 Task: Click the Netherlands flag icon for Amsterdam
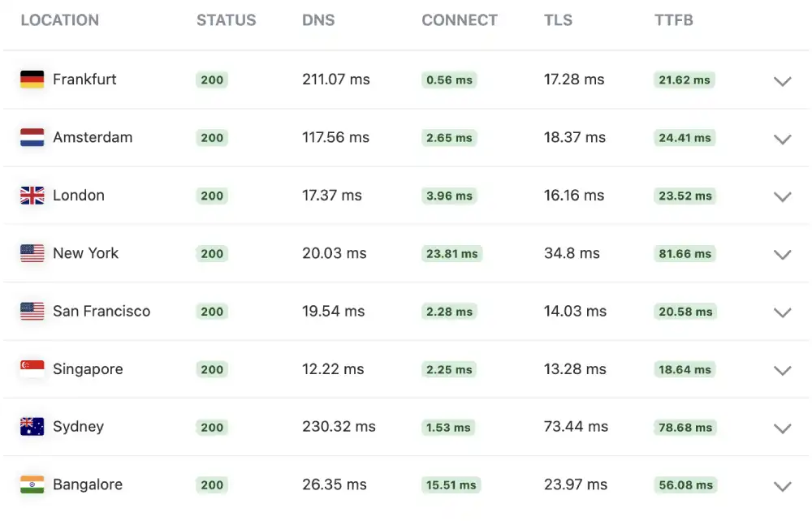coord(32,137)
